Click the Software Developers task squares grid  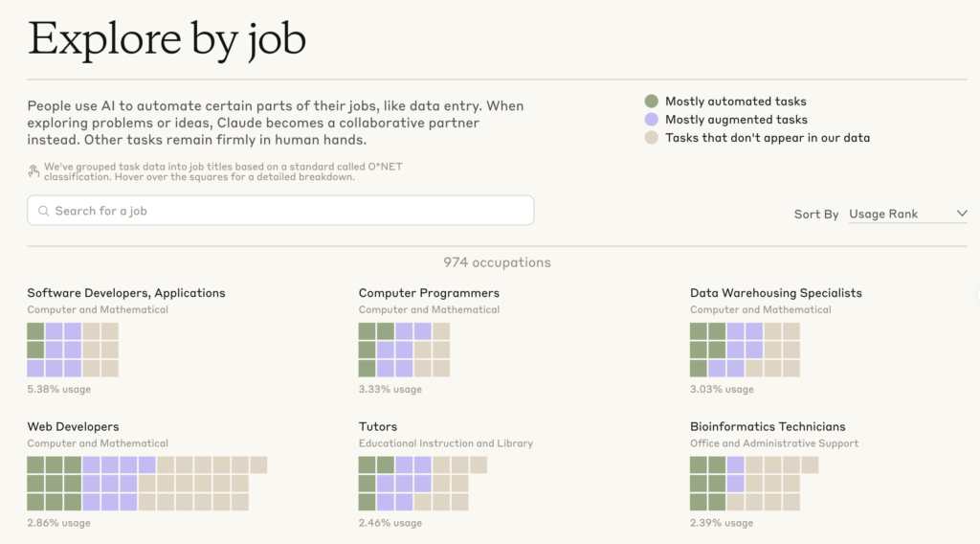pyautogui.click(x=73, y=350)
